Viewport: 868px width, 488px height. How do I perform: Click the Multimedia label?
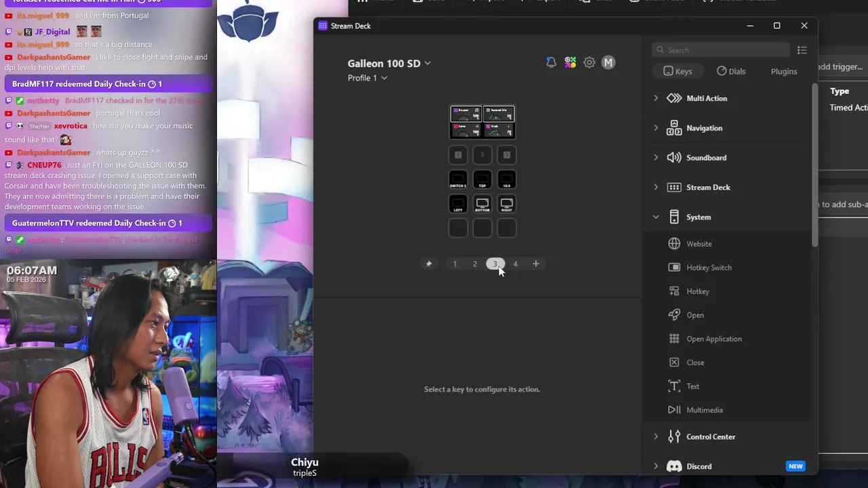click(x=705, y=410)
